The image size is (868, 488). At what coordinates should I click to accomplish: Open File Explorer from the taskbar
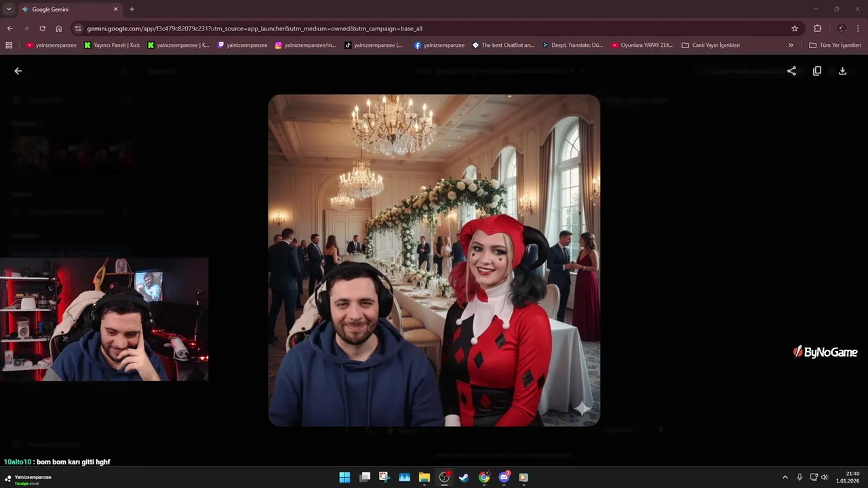point(424,477)
